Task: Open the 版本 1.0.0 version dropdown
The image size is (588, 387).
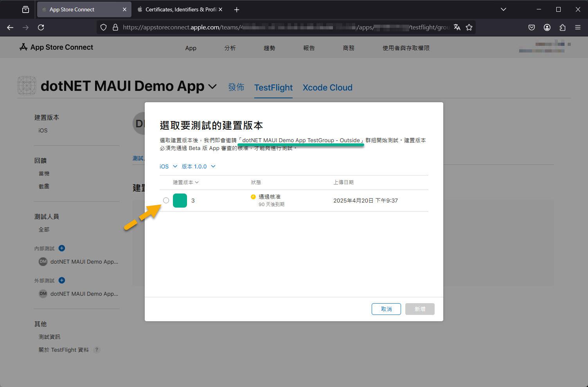Action: pos(199,166)
